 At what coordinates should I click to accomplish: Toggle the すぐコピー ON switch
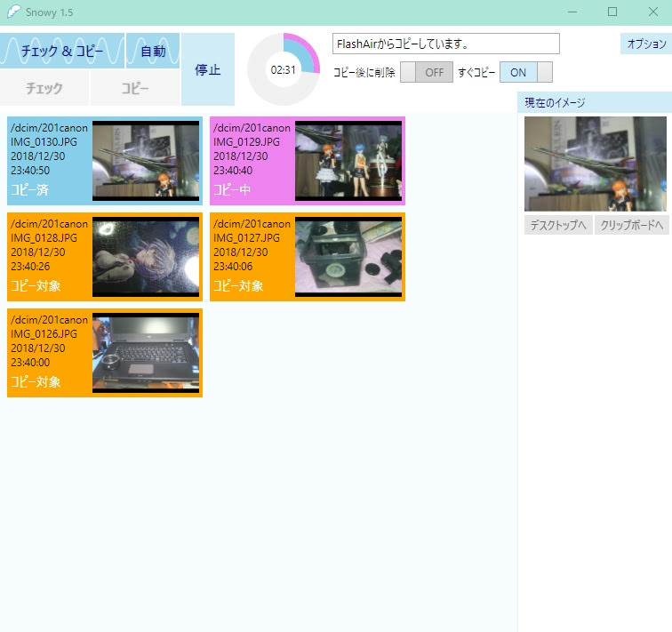pyautogui.click(x=526, y=73)
